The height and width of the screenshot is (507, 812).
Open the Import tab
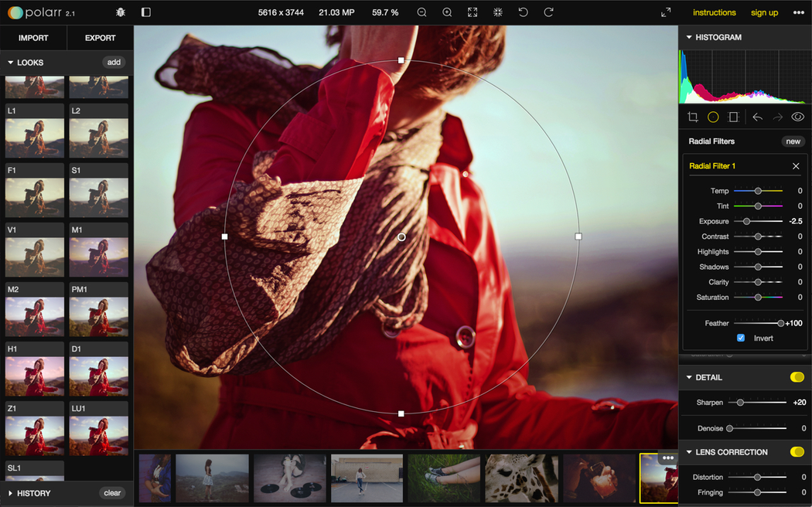(33, 38)
